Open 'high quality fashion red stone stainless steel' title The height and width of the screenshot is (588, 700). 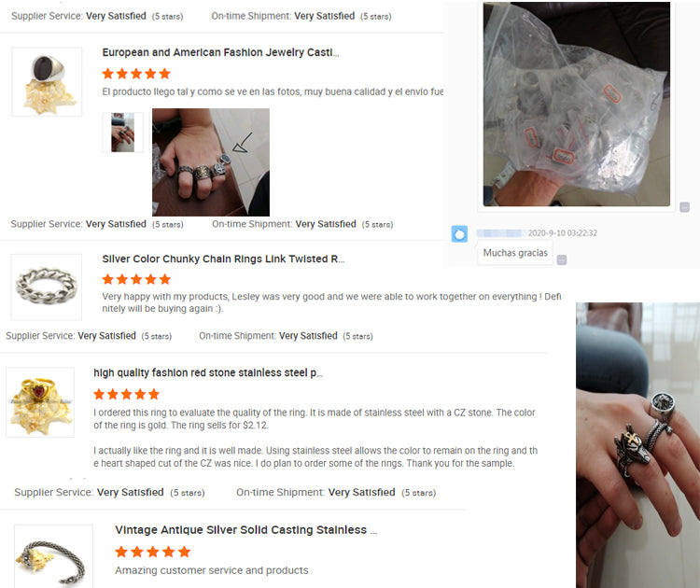[x=208, y=372]
